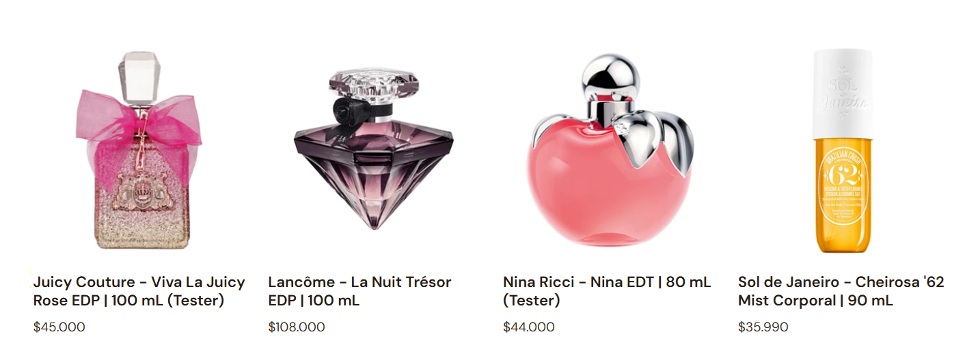Click the $45.000 price under Juicy Couture

click(x=59, y=327)
